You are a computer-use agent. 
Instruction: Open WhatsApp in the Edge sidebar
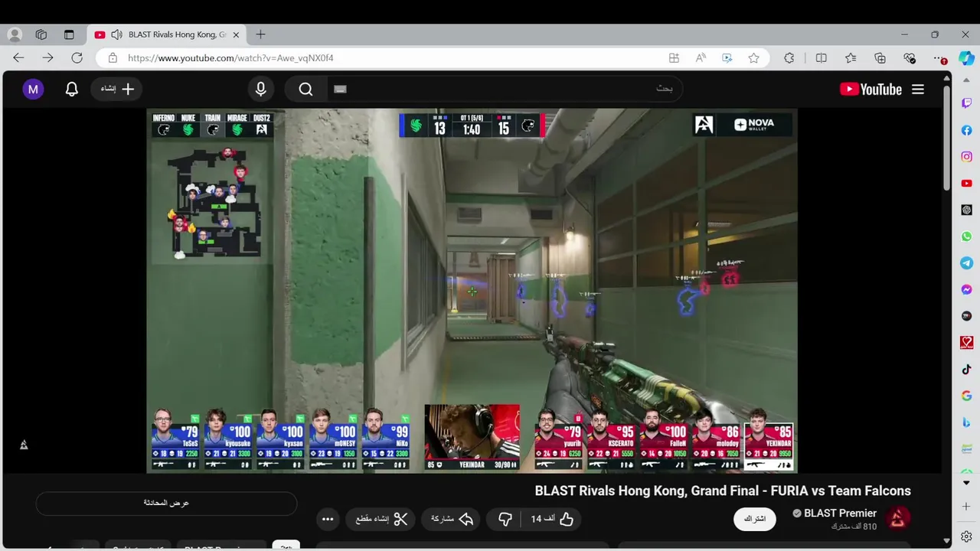click(966, 236)
